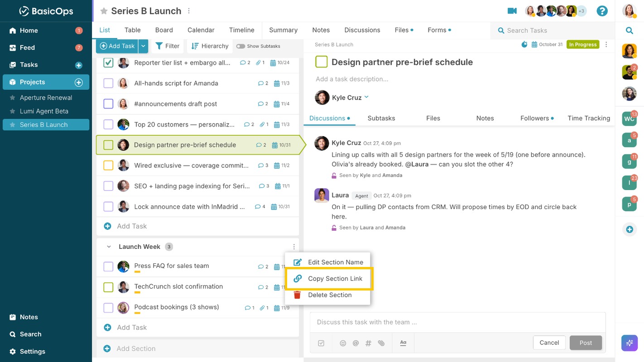Complete Design partner pre-brief schedule in detail header
The image size is (644, 362).
click(322, 62)
